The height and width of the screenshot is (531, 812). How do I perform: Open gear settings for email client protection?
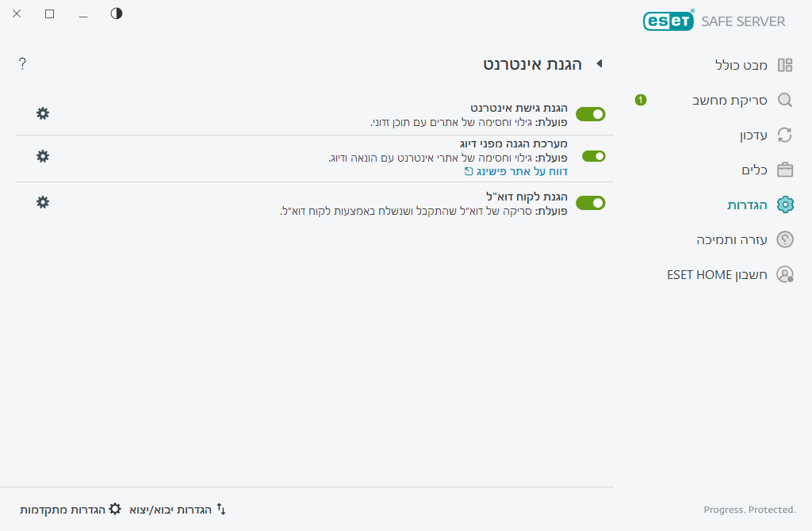coord(43,202)
